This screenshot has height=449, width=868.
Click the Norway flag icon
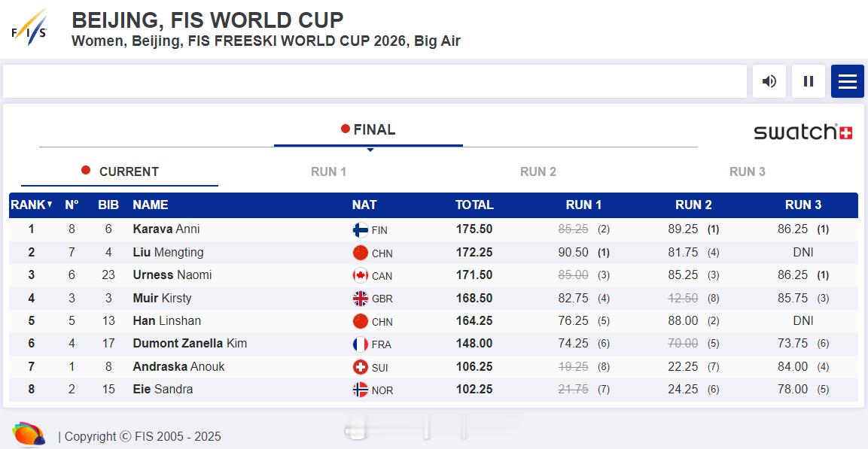point(361,390)
